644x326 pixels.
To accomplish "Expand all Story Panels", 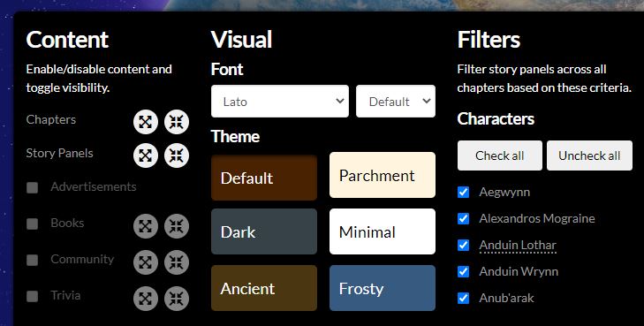I will point(146,155).
